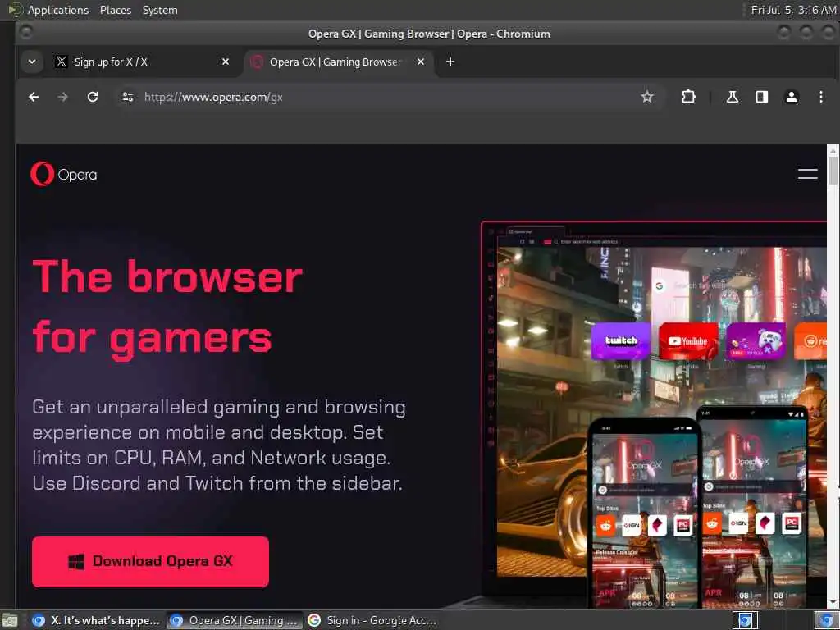840x630 pixels.
Task: Switch to X taskbar window
Action: coord(97,620)
